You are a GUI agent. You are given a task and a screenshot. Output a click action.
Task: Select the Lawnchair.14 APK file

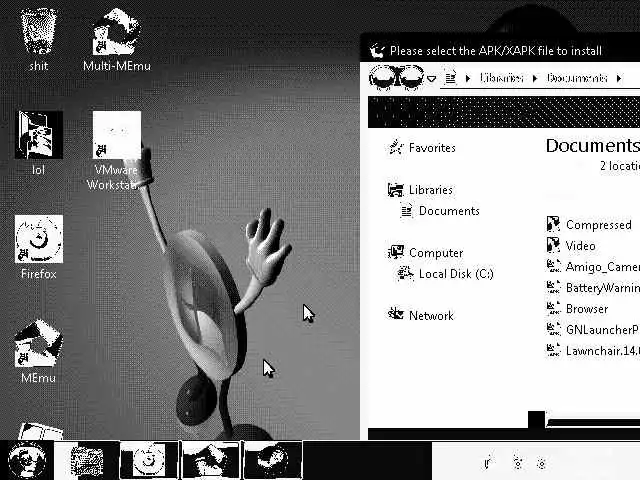602,351
